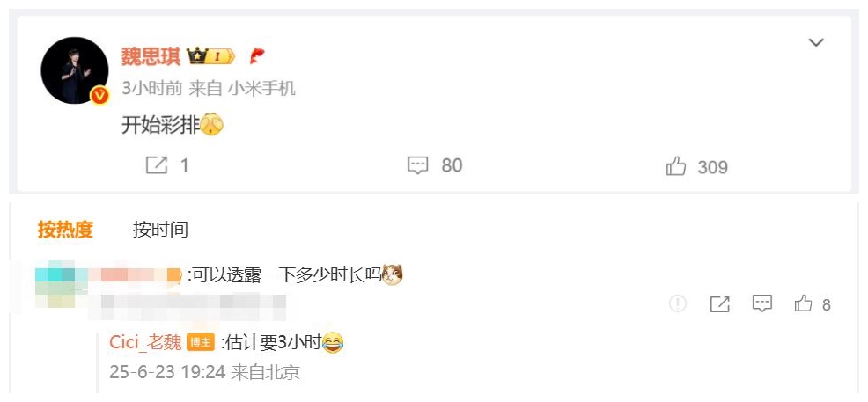Open 魏思琪 profile name link

tap(151, 56)
